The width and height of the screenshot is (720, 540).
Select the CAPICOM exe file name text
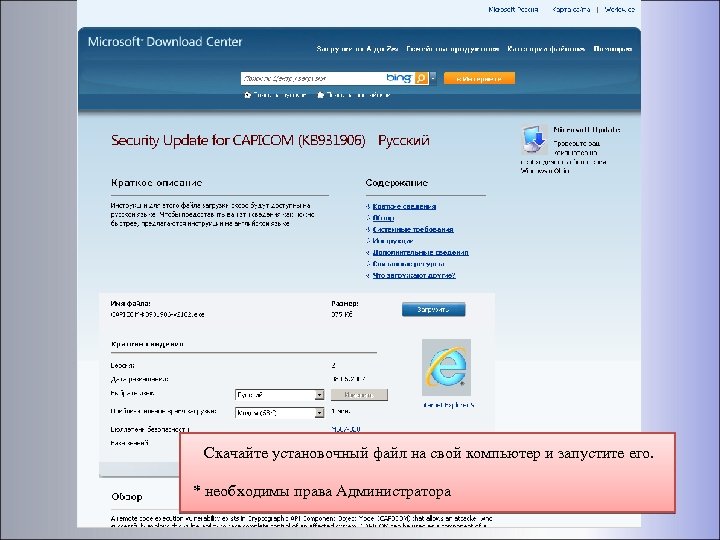coord(158,315)
